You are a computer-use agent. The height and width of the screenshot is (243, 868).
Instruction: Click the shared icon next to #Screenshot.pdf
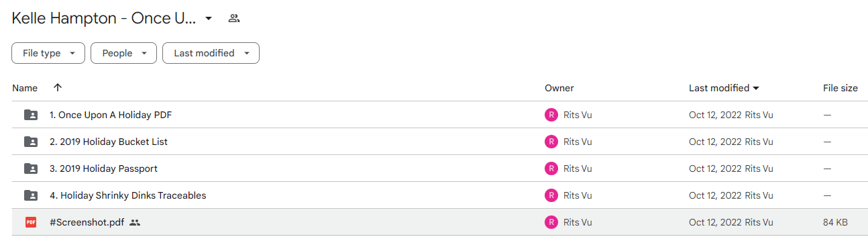pyautogui.click(x=135, y=222)
